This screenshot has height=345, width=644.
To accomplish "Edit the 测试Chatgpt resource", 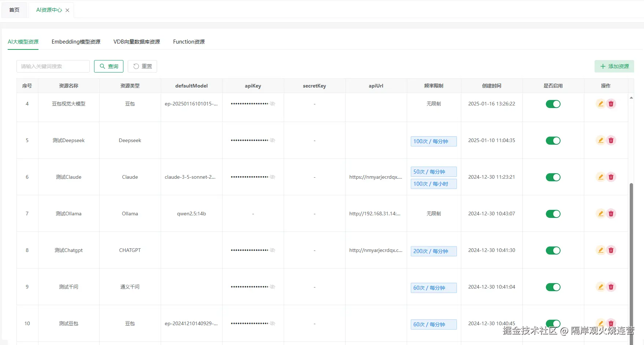I will coord(600,250).
